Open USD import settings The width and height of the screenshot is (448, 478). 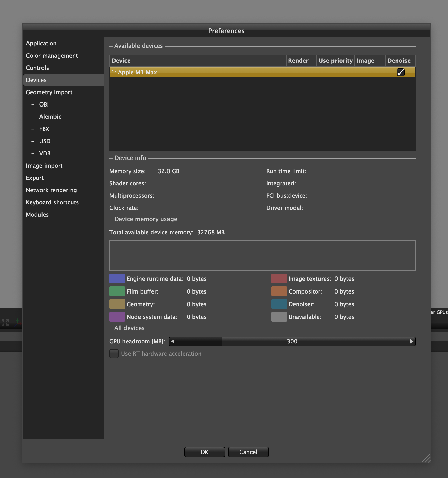coord(45,141)
